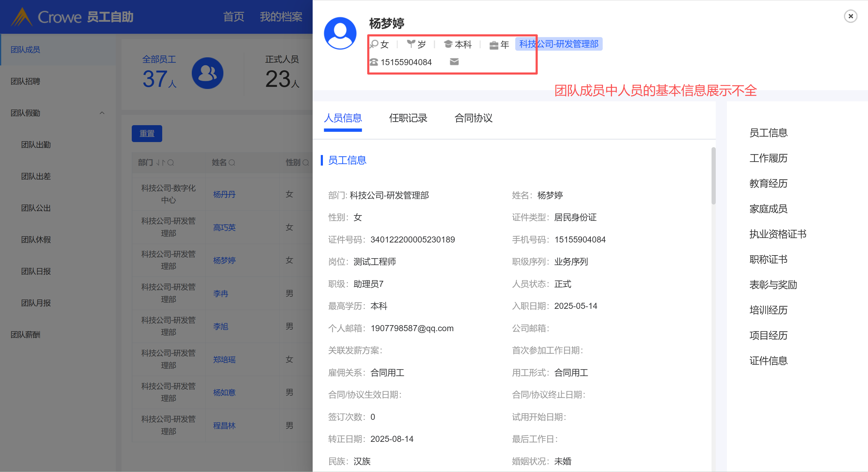Jump to 教育经历 anchor section
The image size is (868, 472).
(768, 183)
